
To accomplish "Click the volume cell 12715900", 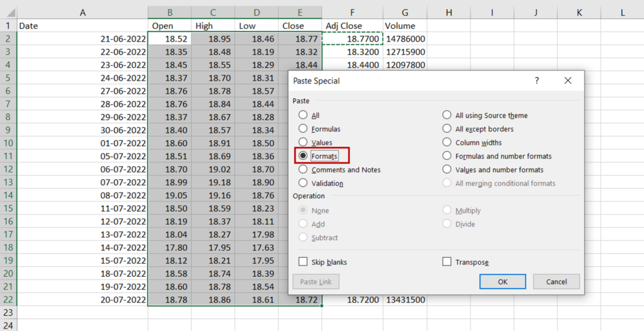I will (x=406, y=52).
